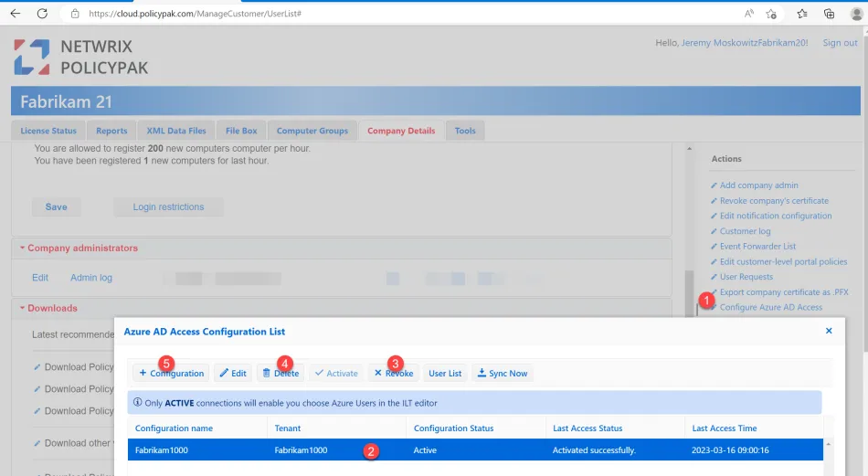The image size is (868, 476).
Task: Open the browser collections icon
Action: pyautogui.click(x=829, y=14)
